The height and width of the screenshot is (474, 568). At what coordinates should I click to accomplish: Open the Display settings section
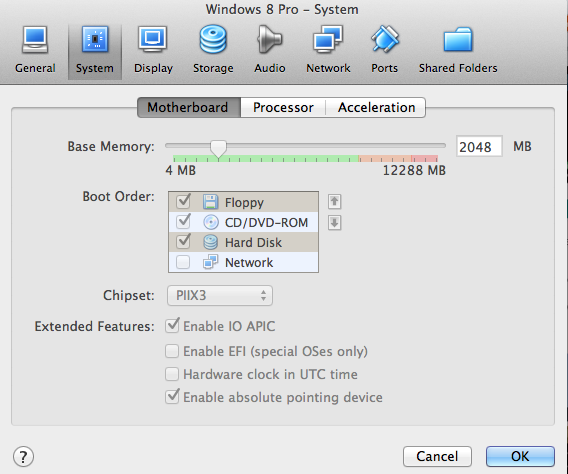point(153,50)
